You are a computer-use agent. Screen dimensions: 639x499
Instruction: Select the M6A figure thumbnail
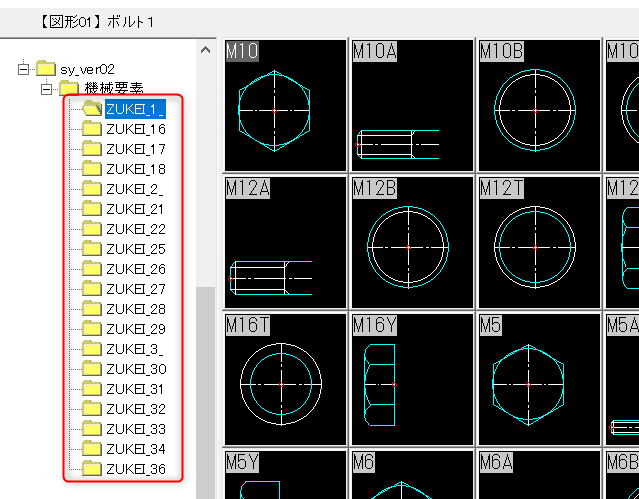coord(539,475)
